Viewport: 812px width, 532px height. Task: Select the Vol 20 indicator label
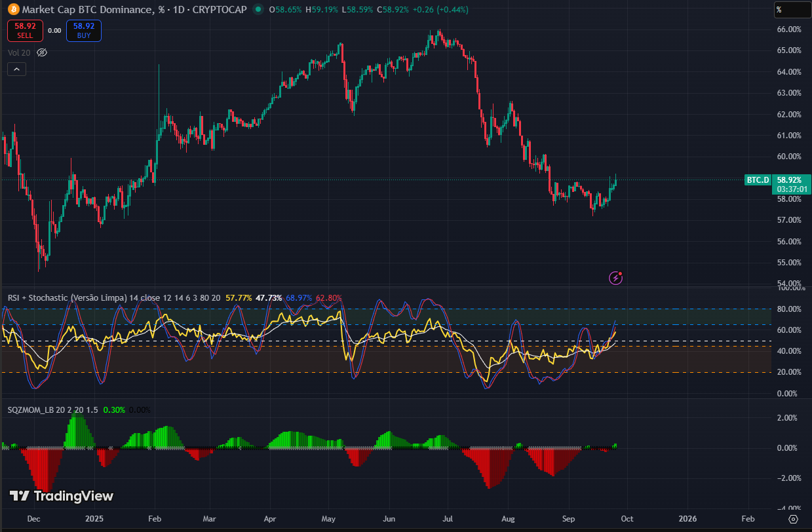[20, 52]
